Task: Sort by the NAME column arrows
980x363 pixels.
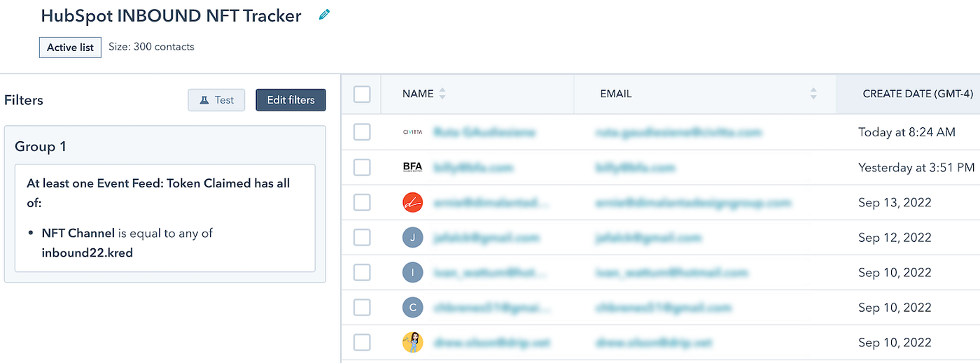Action: [x=442, y=94]
